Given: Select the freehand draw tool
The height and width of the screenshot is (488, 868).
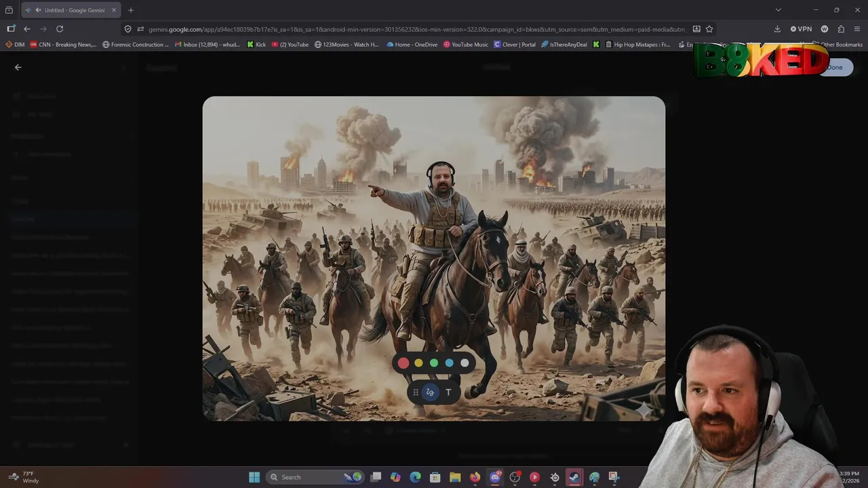Looking at the screenshot, I should [x=430, y=392].
